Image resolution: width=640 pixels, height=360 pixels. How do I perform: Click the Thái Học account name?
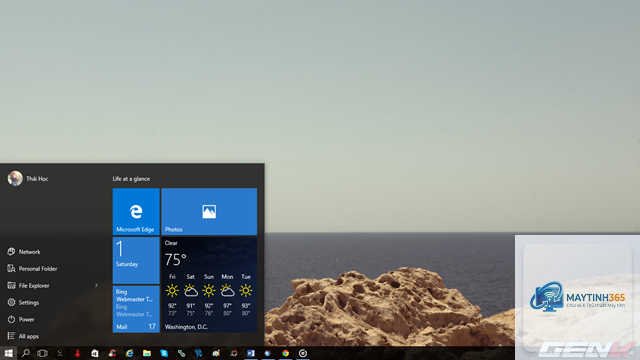[37, 179]
